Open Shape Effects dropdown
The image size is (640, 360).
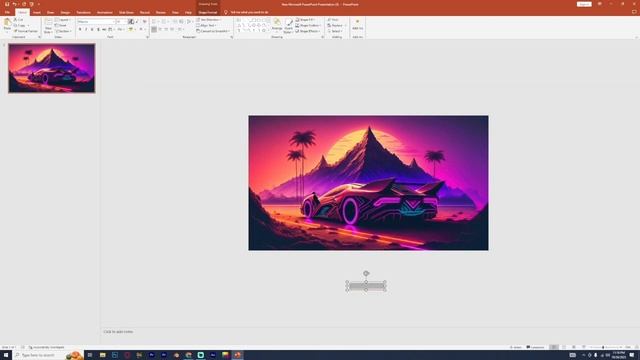[308, 31]
